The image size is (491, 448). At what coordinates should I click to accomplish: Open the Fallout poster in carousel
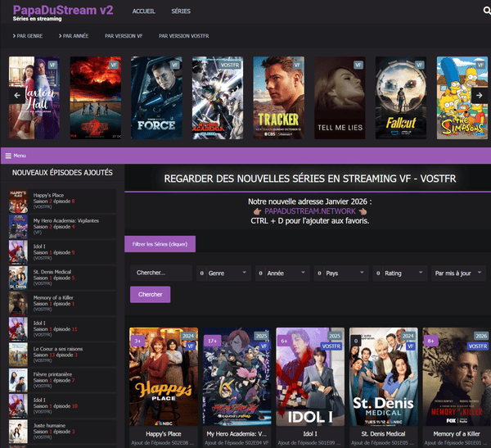401,98
